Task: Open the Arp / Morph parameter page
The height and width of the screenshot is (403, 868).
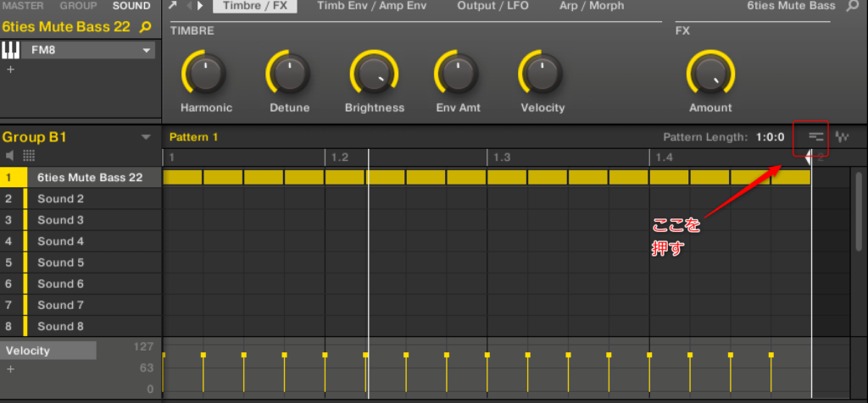Action: pos(591,6)
